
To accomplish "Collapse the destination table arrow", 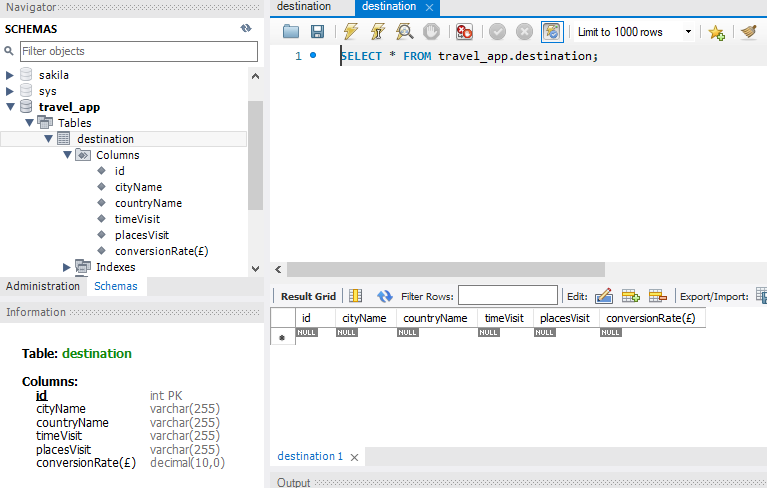I will coord(48,139).
